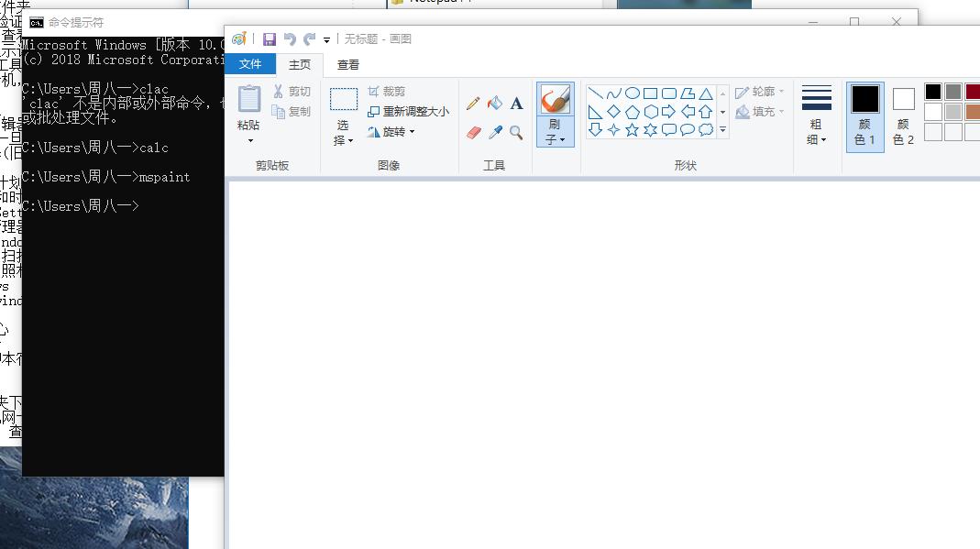The image size is (980, 549).
Task: Activate the 颜色 1 (Color 1) selector
Action: 864,115
